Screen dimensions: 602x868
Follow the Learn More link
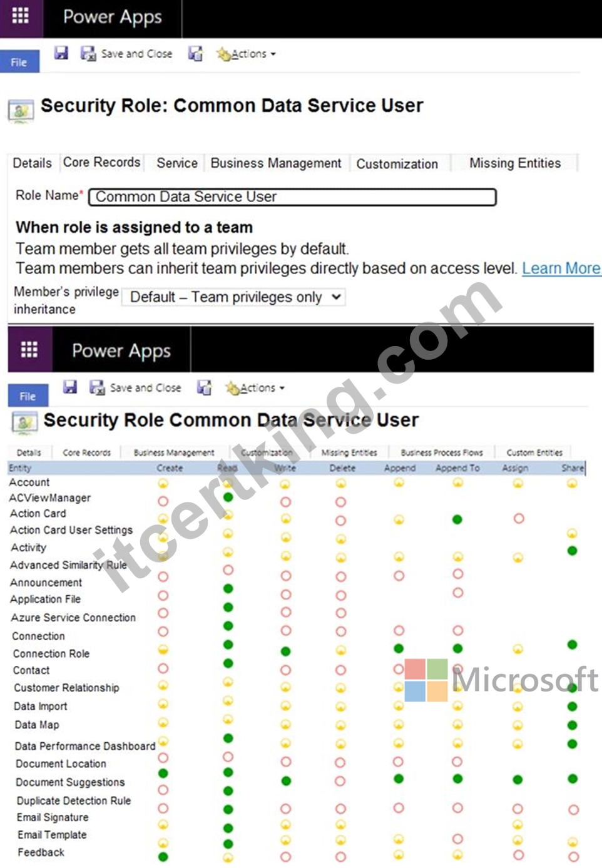click(561, 268)
